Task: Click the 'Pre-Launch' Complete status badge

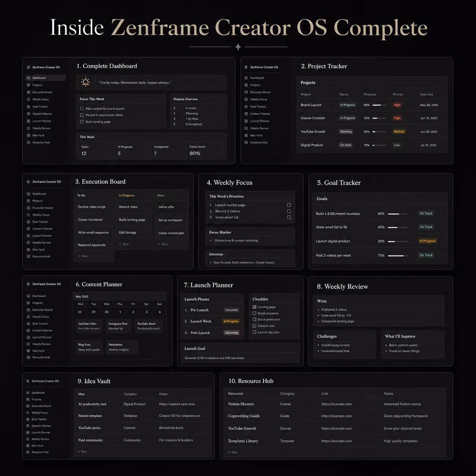Action: 232,310
